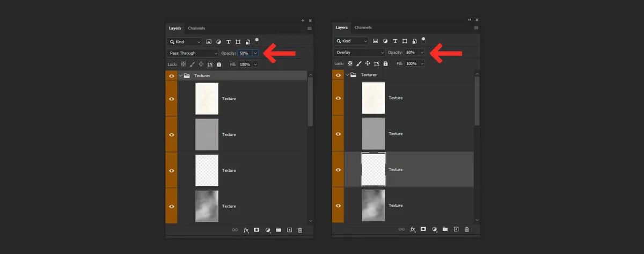Image resolution: width=644 pixels, height=254 pixels.
Task: Click the lock all icon in left panel
Action: pyautogui.click(x=219, y=64)
